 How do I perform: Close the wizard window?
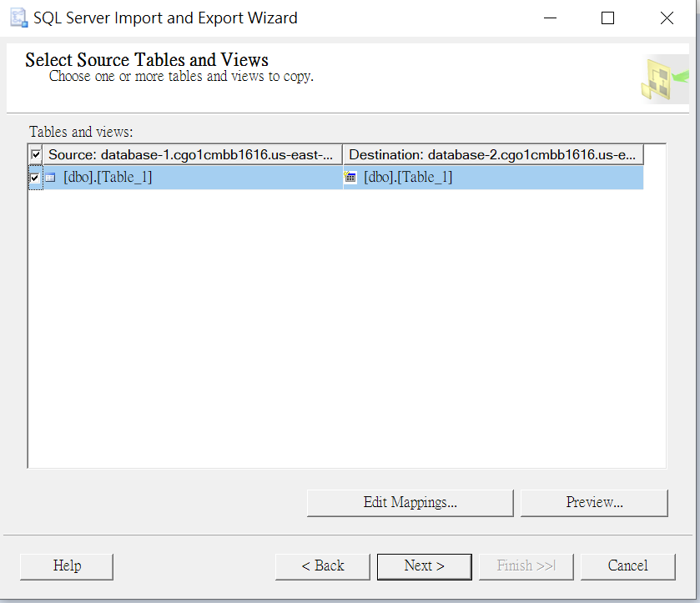coord(667,18)
